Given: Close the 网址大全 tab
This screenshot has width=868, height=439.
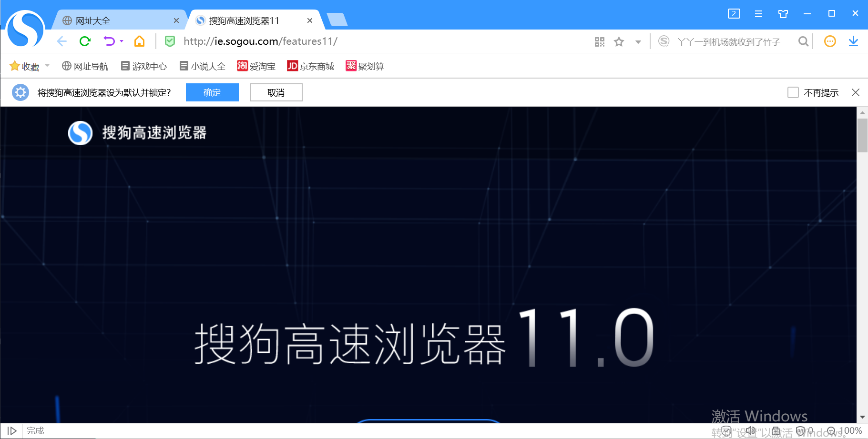Looking at the screenshot, I should pyautogui.click(x=176, y=20).
